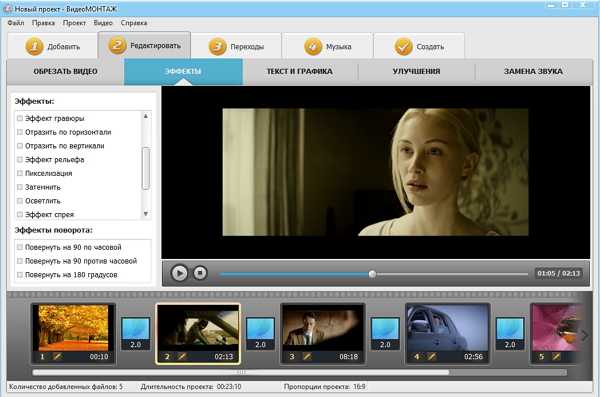Click effects list scrollbar thumb
The image size is (600, 397).
tap(145, 168)
